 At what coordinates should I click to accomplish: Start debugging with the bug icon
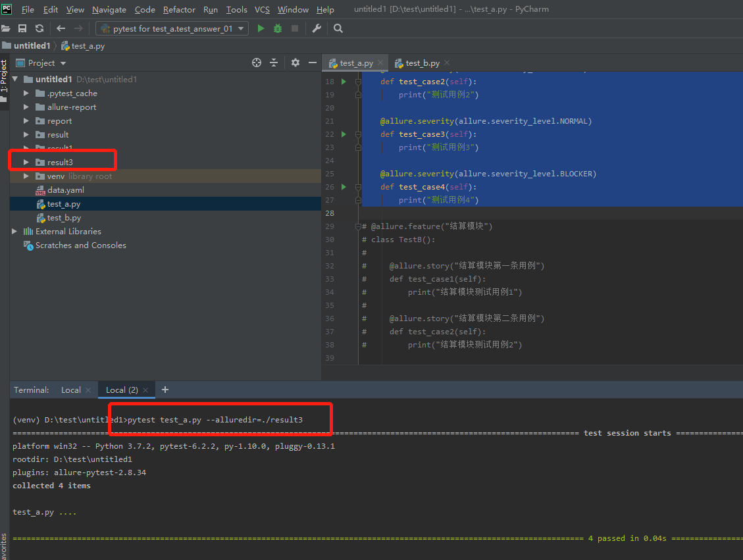(x=278, y=28)
